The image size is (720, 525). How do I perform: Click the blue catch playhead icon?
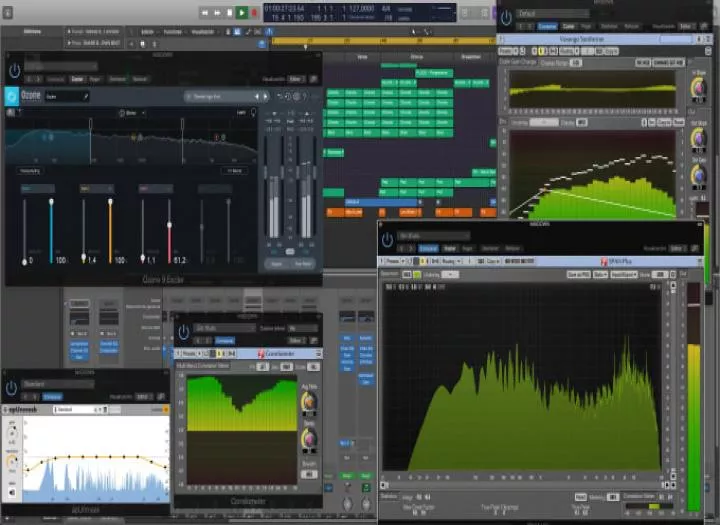tap(262, 44)
